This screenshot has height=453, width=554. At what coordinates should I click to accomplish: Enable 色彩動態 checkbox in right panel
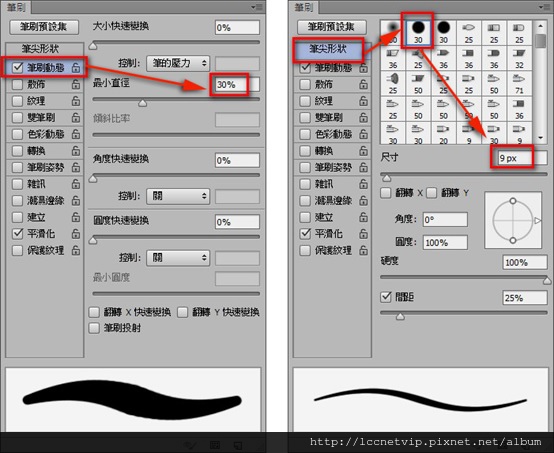pyautogui.click(x=305, y=134)
